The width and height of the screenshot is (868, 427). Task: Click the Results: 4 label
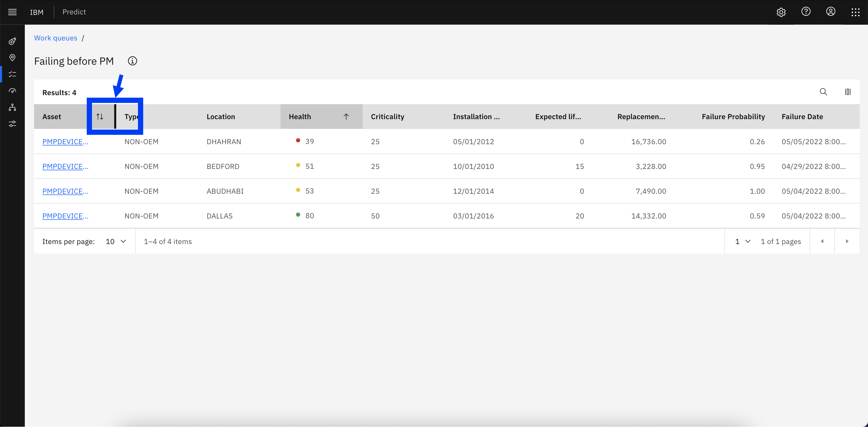click(x=59, y=93)
